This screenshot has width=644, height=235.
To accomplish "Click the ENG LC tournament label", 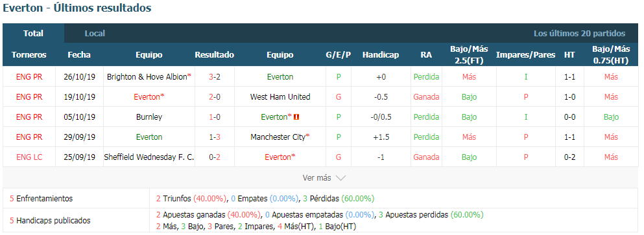I will pyautogui.click(x=29, y=157).
